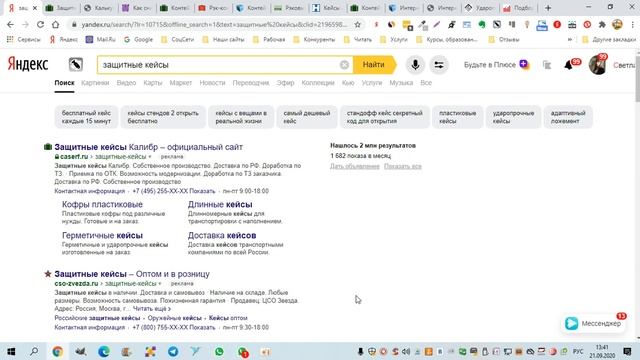The height and width of the screenshot is (360, 640).
Task: Open Защитные кейсы Оптом и в розницу result
Action: coord(132,274)
